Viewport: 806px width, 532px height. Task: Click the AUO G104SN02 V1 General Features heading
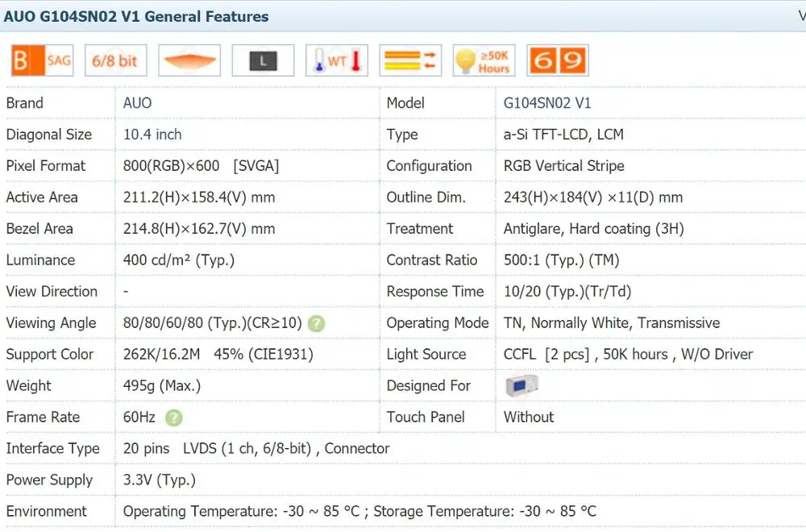coord(136,16)
